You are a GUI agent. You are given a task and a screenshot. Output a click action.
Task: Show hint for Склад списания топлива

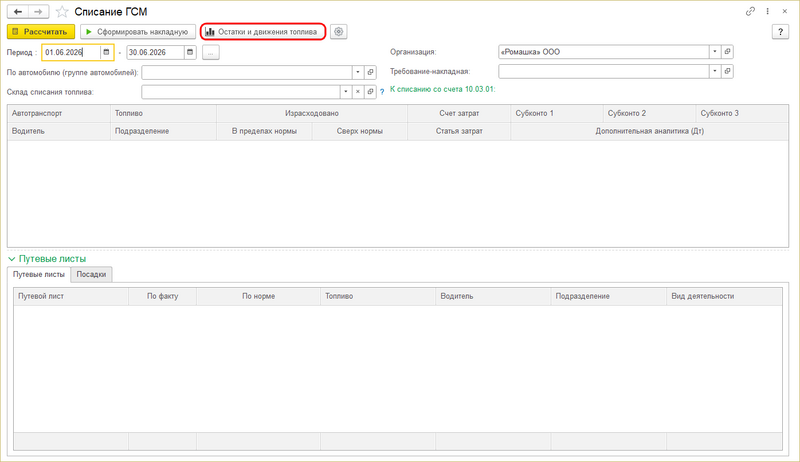pyautogui.click(x=382, y=92)
